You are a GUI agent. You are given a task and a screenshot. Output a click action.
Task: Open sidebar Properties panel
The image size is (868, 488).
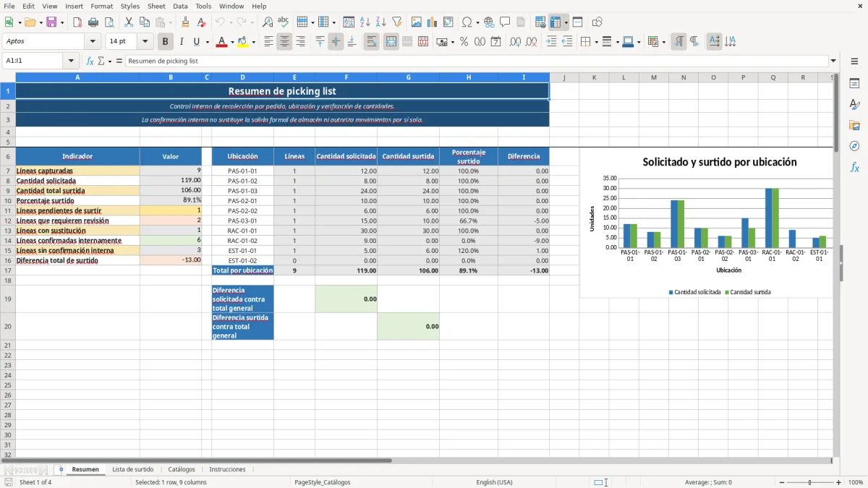click(x=854, y=84)
